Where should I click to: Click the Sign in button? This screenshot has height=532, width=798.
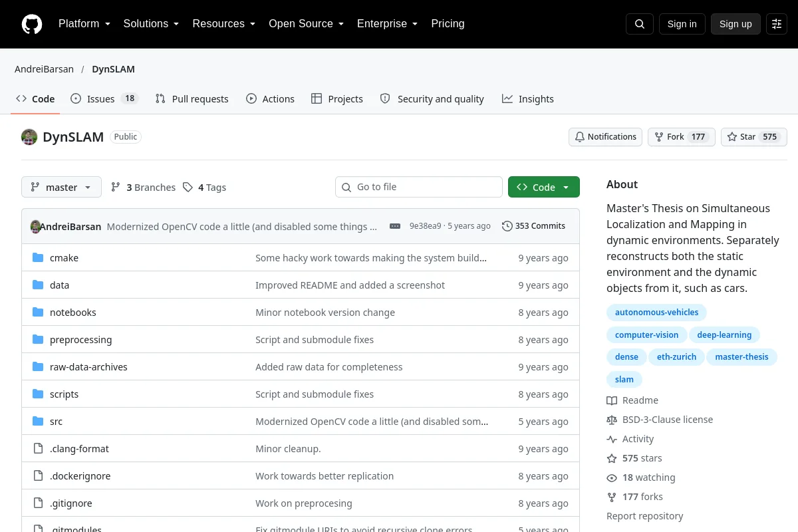tap(682, 24)
